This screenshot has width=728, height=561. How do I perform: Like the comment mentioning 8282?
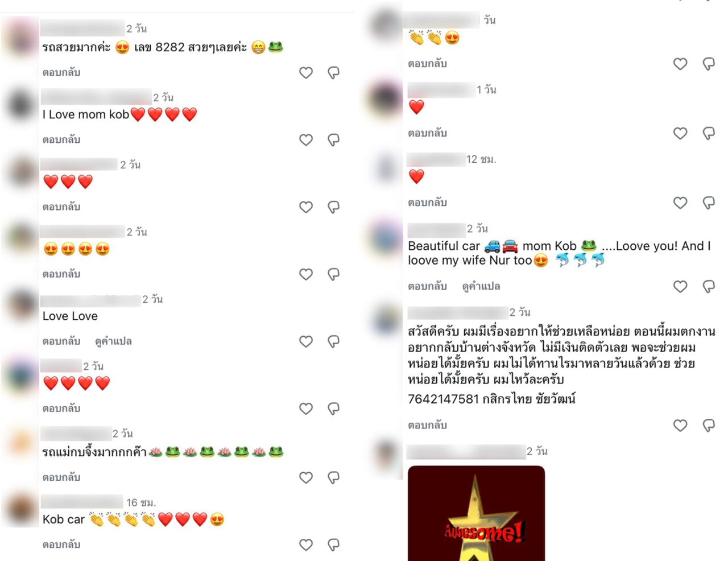coord(306,73)
